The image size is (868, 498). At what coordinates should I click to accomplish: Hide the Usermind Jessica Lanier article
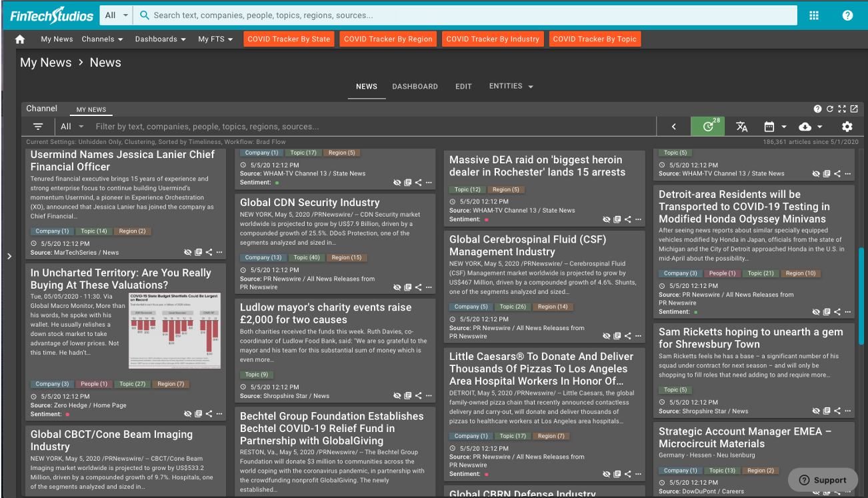tap(188, 252)
